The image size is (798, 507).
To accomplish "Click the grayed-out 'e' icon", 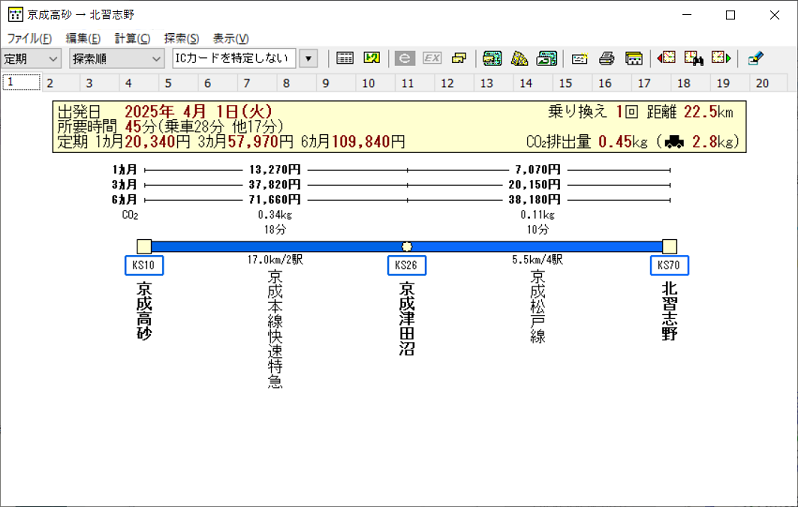I will [x=405, y=59].
